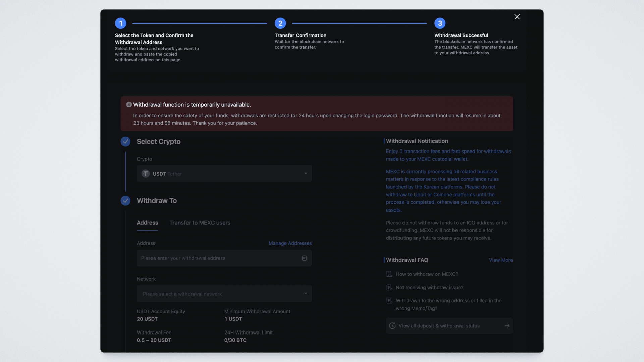Click the arrow icon on the deposit status row
644x362 pixels.
click(507, 326)
